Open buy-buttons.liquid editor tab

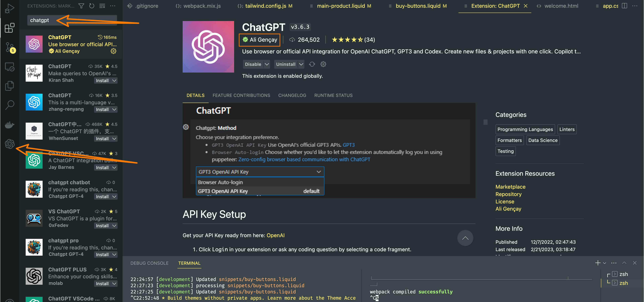418,6
